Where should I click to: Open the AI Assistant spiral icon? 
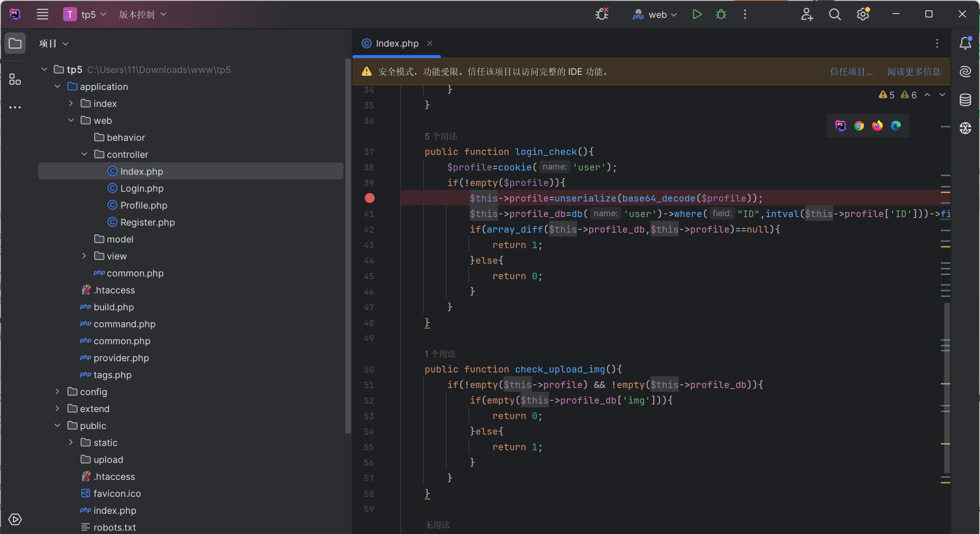point(965,72)
